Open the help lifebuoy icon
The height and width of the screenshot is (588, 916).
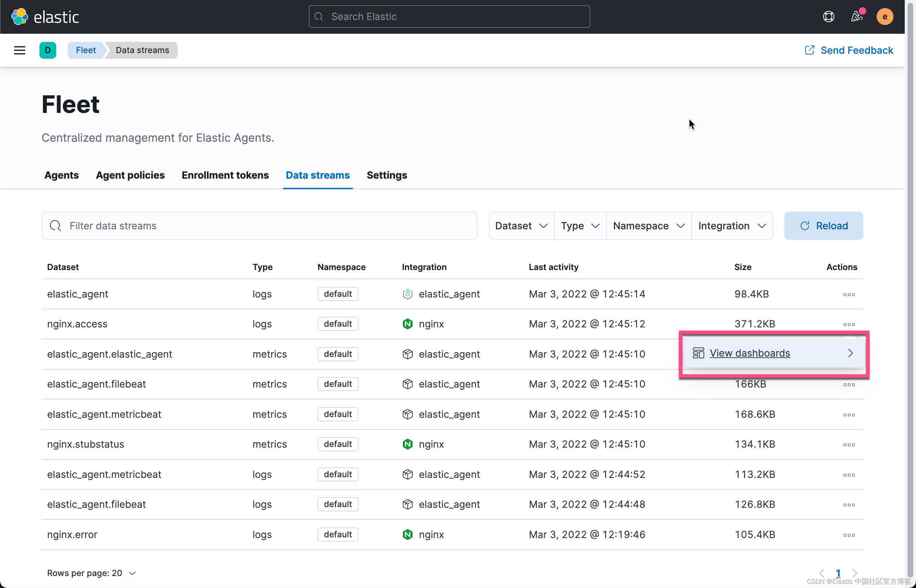(x=828, y=17)
